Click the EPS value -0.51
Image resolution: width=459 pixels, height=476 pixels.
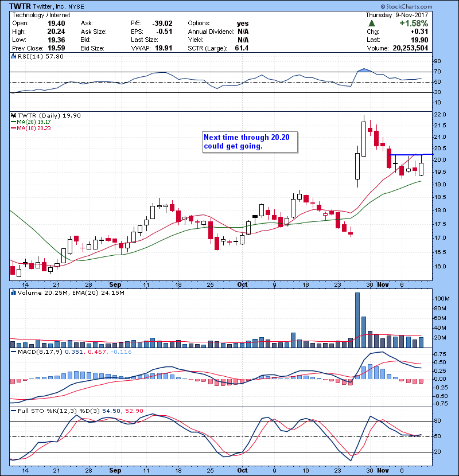click(164, 32)
